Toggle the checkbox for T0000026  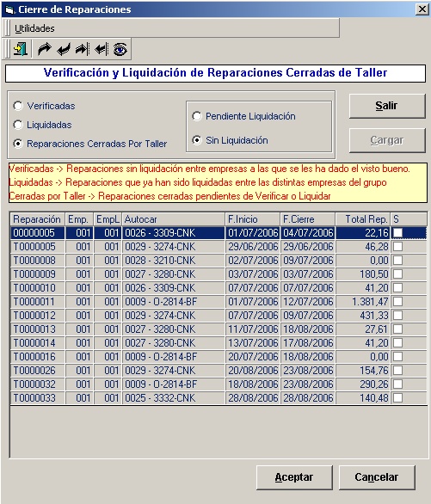click(398, 371)
